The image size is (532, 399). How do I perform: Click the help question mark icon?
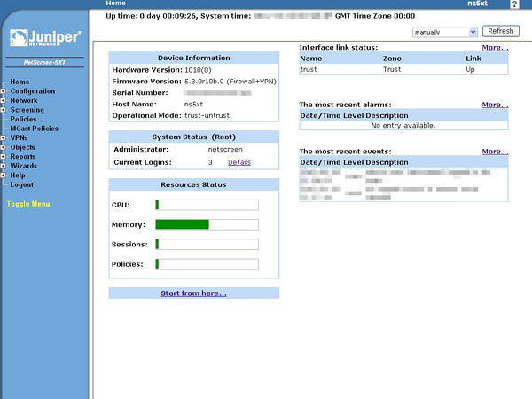pos(514,4)
